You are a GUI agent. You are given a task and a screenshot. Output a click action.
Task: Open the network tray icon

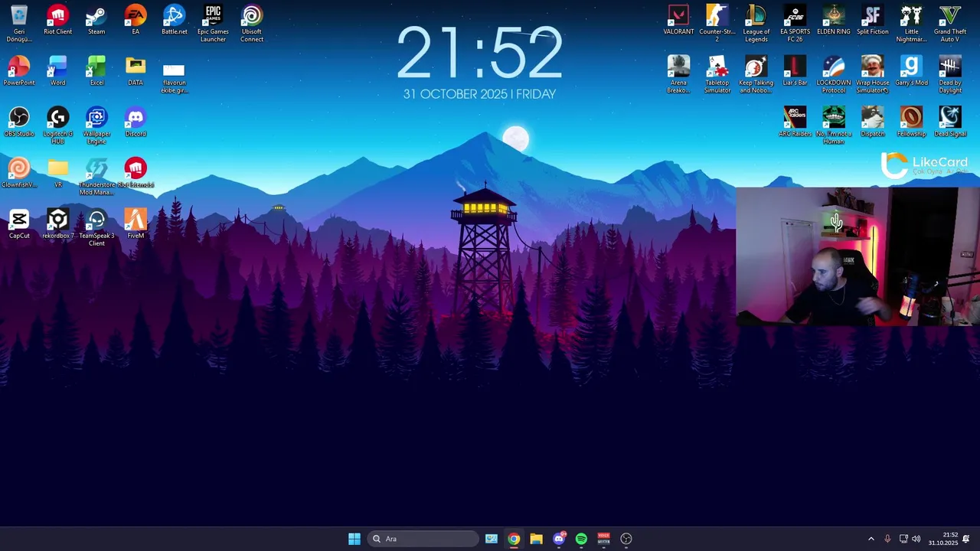tap(903, 539)
